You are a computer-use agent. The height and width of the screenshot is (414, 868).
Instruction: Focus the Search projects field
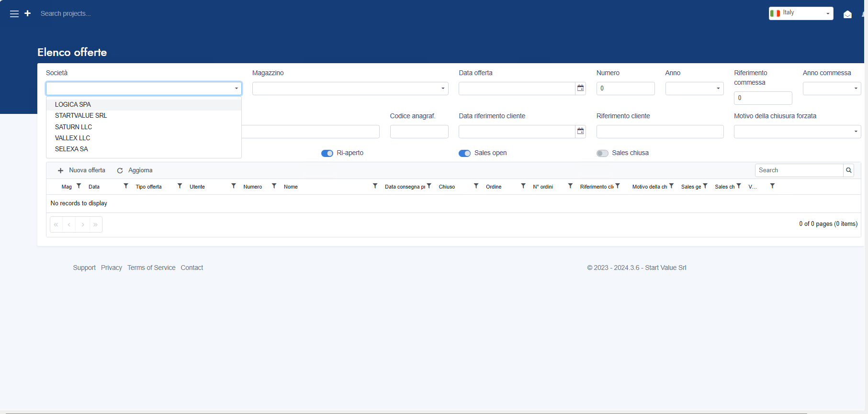(x=66, y=13)
